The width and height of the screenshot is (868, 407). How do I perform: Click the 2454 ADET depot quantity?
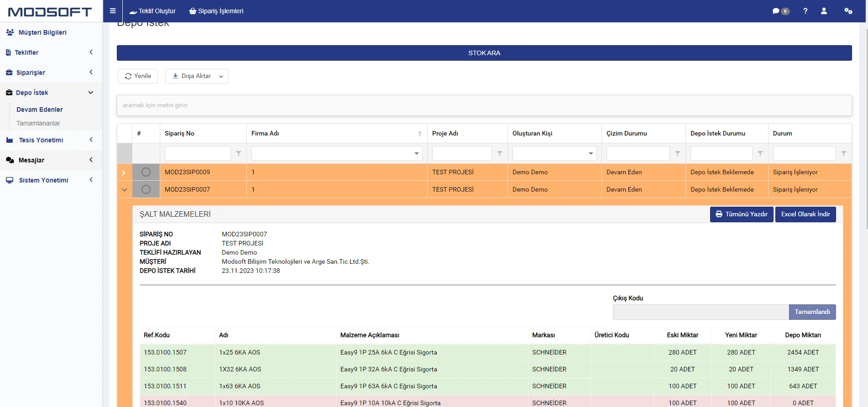click(x=803, y=352)
